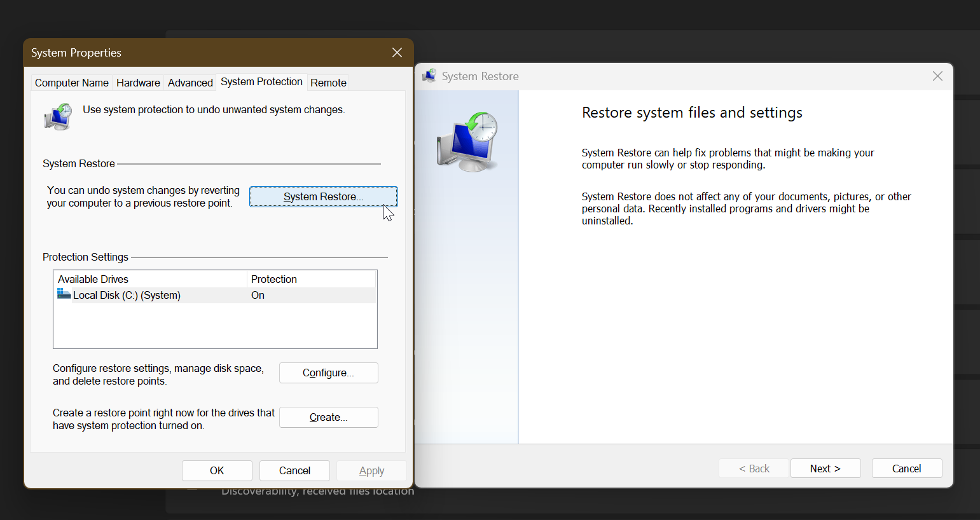The image size is (980, 520).
Task: Select the System Protection tab
Action: coord(261,81)
